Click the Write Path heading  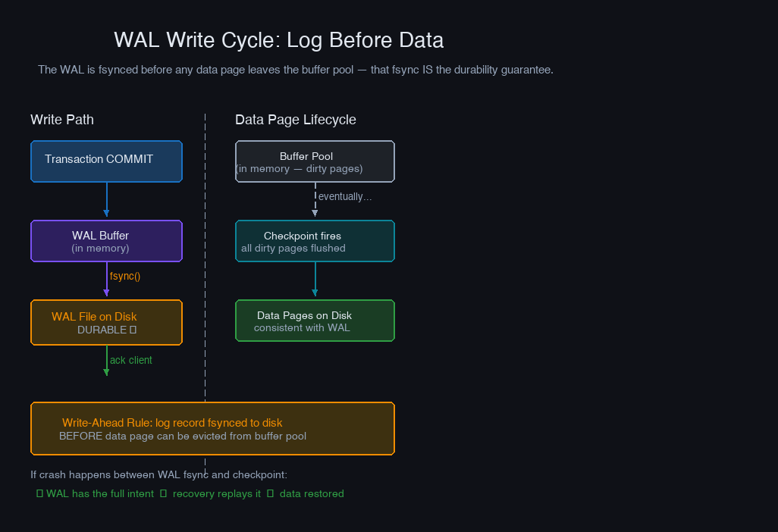click(x=62, y=120)
